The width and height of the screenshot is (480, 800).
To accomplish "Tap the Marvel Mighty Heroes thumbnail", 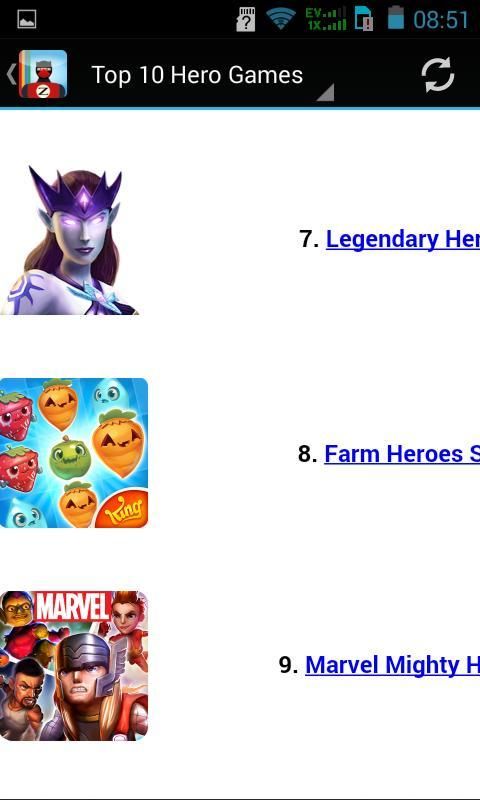I will 74,665.
